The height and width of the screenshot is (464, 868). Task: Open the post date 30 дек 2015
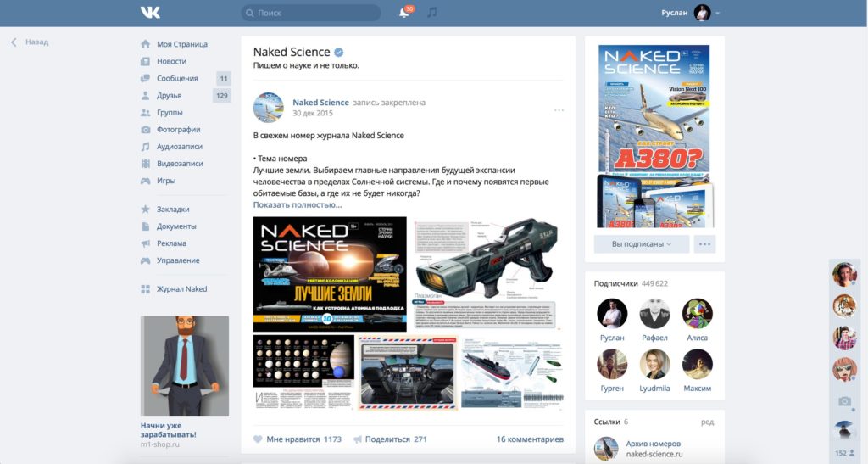pos(313,113)
